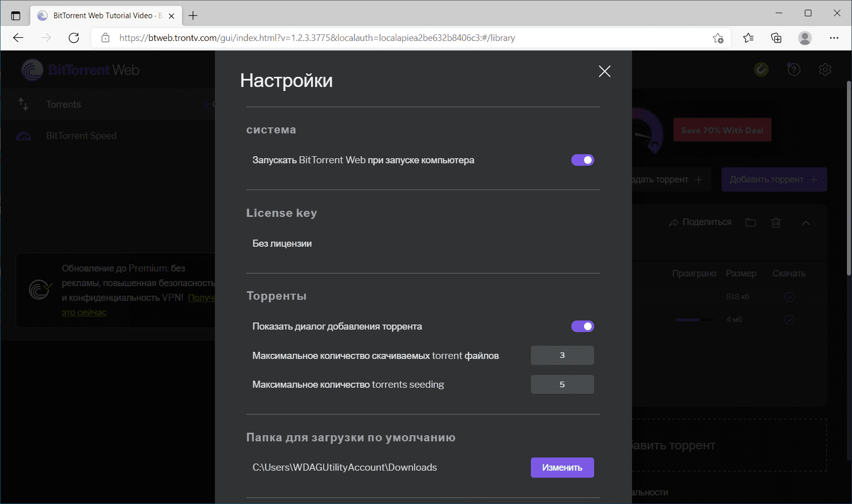Open the browser Favorites list icon
The image size is (852, 504).
point(748,38)
